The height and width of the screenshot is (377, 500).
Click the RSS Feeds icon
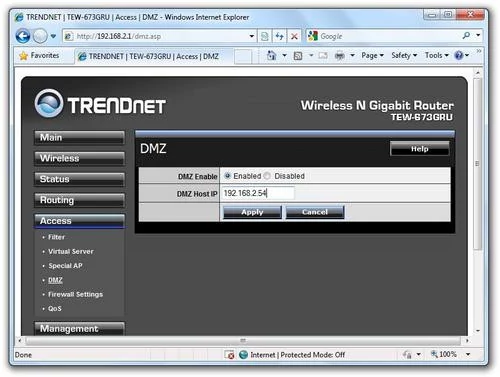pyautogui.click(x=298, y=56)
